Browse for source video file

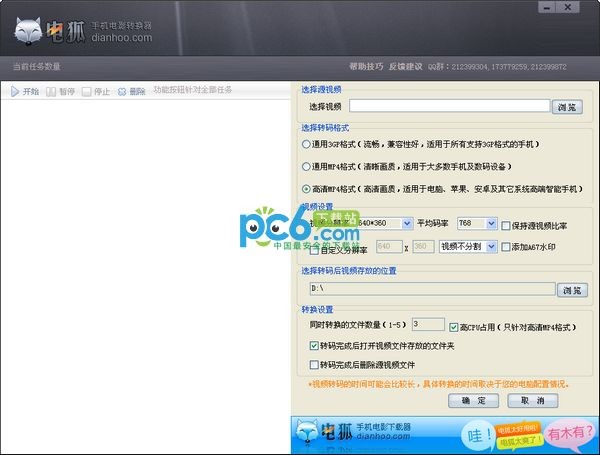tap(567, 107)
